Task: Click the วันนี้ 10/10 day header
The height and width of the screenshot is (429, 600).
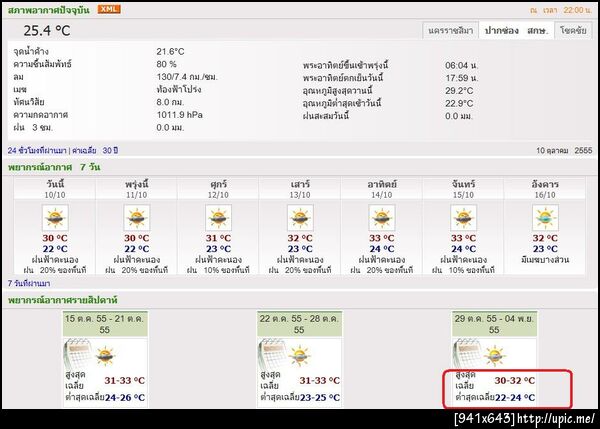Action: pyautogui.click(x=55, y=189)
